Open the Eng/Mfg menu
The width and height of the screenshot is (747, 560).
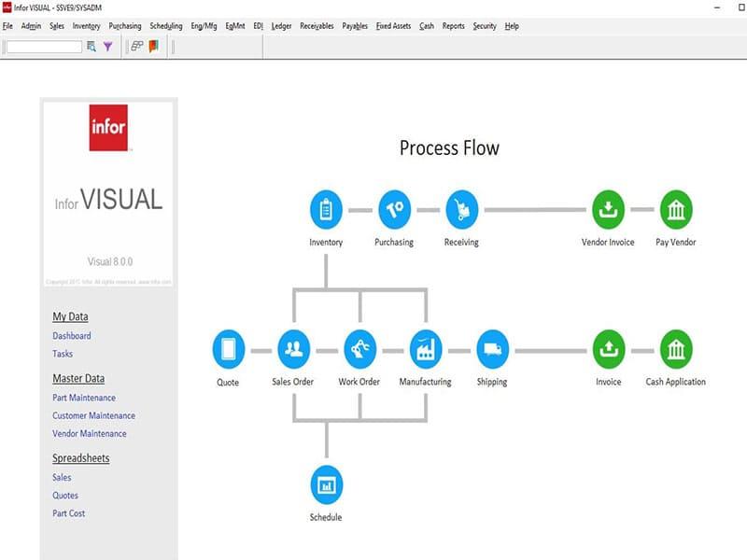(x=204, y=26)
